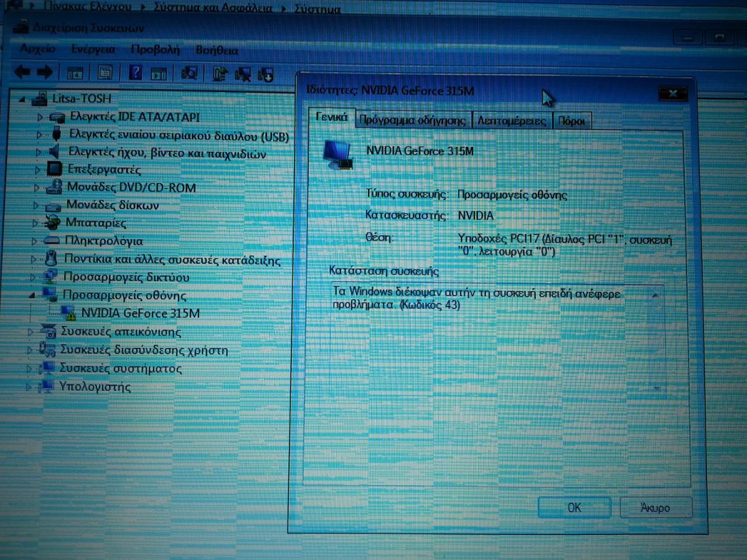The width and height of the screenshot is (747, 560).
Task: Expand Ελεγκτές ήχου, βίντεο και παιχνιδιών
Action: (39, 152)
